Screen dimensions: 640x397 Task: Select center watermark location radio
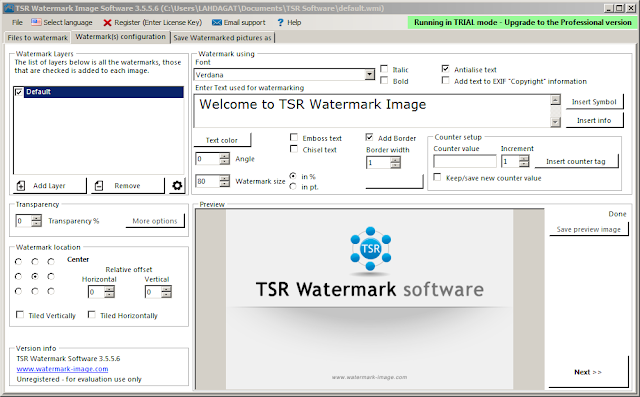(x=35, y=276)
